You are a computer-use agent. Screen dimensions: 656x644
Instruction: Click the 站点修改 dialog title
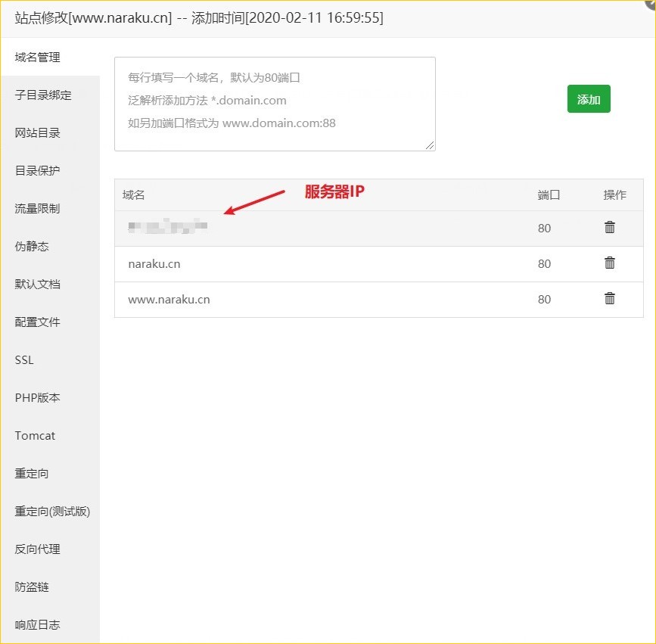(199, 17)
